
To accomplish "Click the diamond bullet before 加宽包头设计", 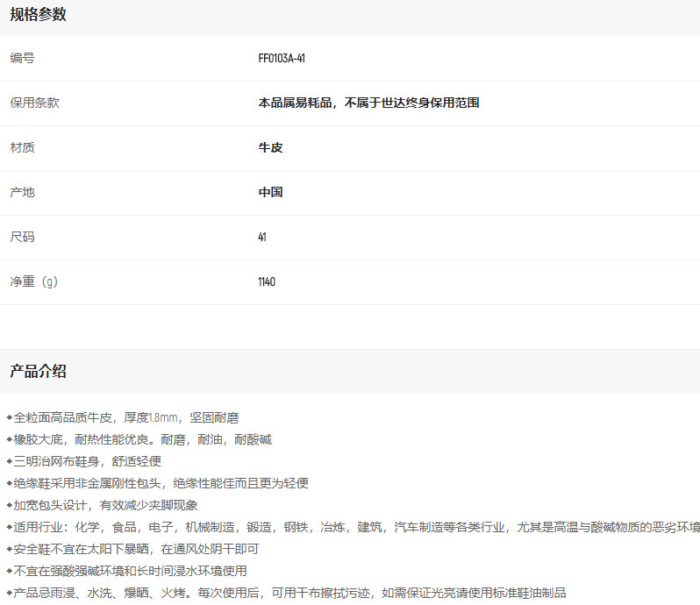I will click(10, 505).
